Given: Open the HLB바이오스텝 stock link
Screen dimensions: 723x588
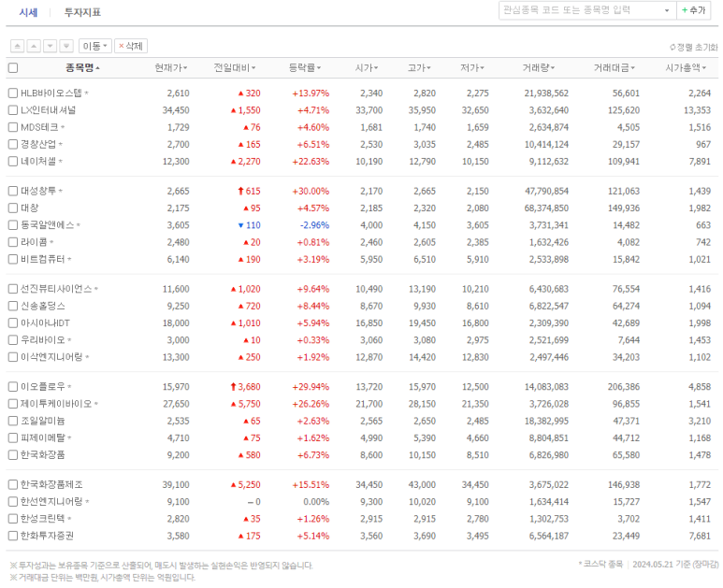Looking at the screenshot, I should [51, 93].
